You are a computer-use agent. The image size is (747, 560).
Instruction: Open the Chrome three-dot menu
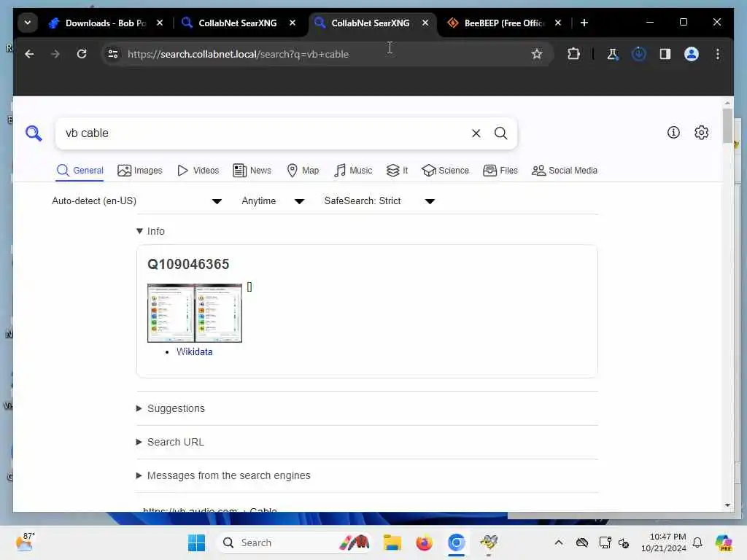[718, 54]
